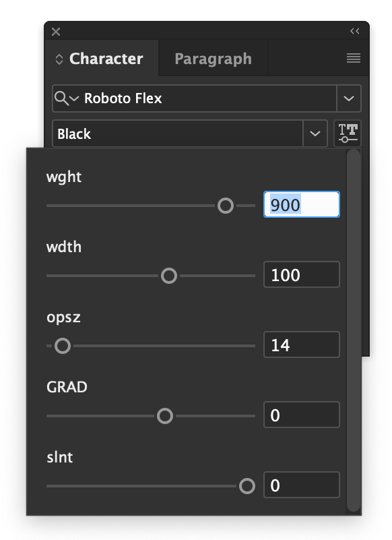Open the Black font style dropdown
The image size is (392, 540).
315,133
